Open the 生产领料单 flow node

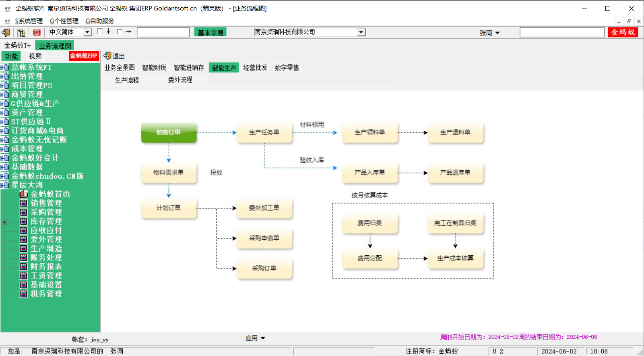coord(370,132)
